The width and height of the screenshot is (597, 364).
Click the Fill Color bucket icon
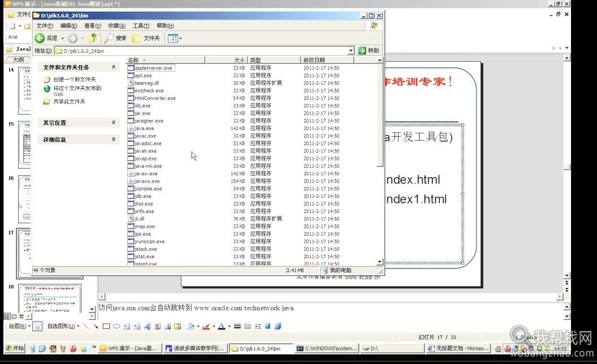191,326
